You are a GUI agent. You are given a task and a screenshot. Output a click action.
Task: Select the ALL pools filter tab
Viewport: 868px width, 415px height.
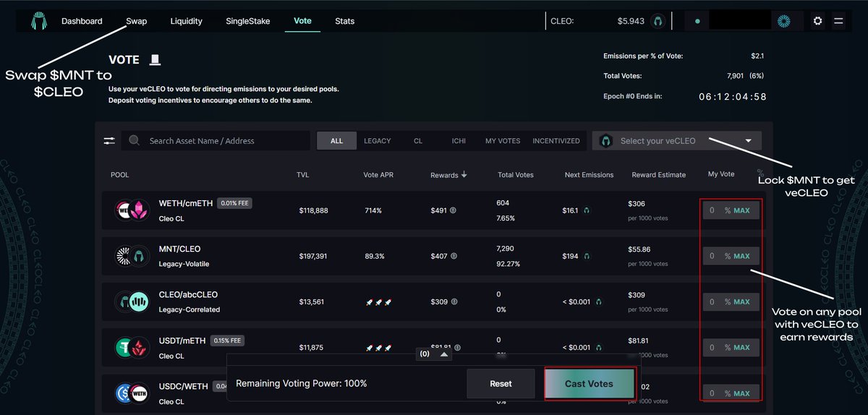[x=337, y=141]
